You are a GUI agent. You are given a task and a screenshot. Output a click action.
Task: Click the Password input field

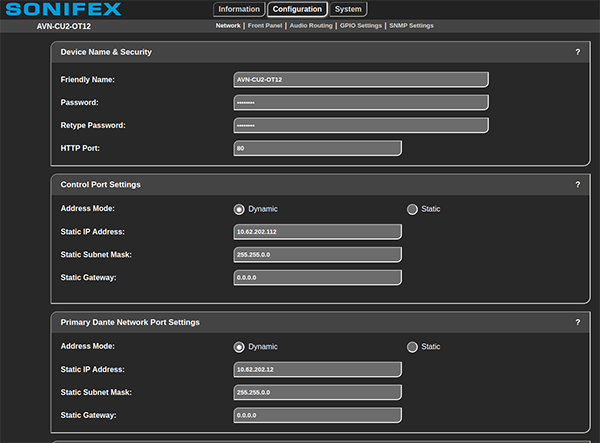point(361,103)
